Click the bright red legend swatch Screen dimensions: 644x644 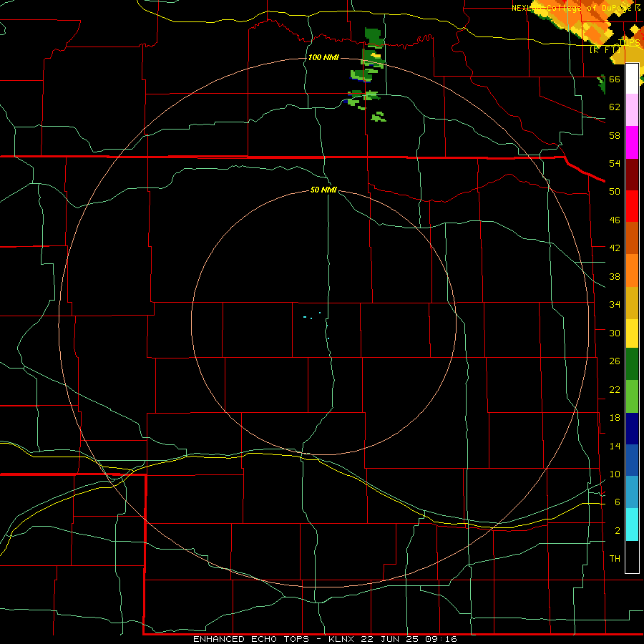pos(632,206)
